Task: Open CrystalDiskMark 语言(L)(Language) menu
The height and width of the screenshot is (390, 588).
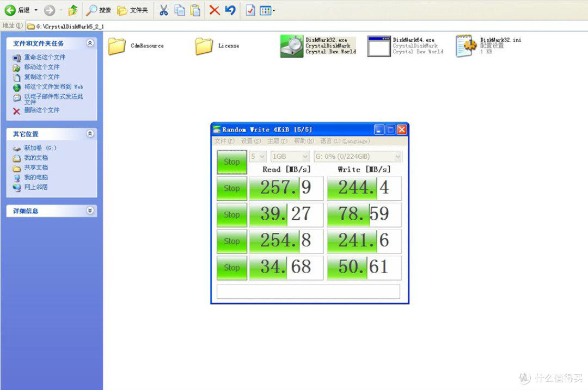Action: click(x=345, y=141)
